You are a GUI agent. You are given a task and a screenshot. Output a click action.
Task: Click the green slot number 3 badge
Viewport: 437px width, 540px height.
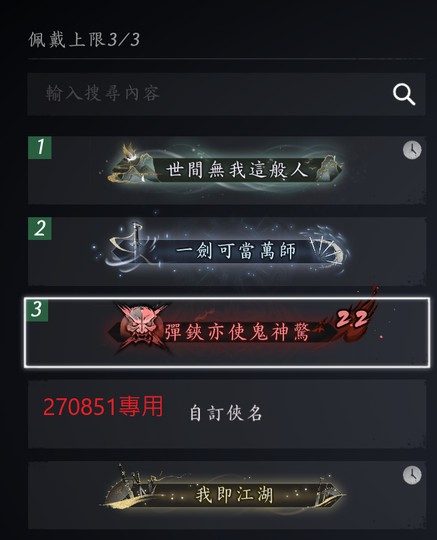point(37,310)
